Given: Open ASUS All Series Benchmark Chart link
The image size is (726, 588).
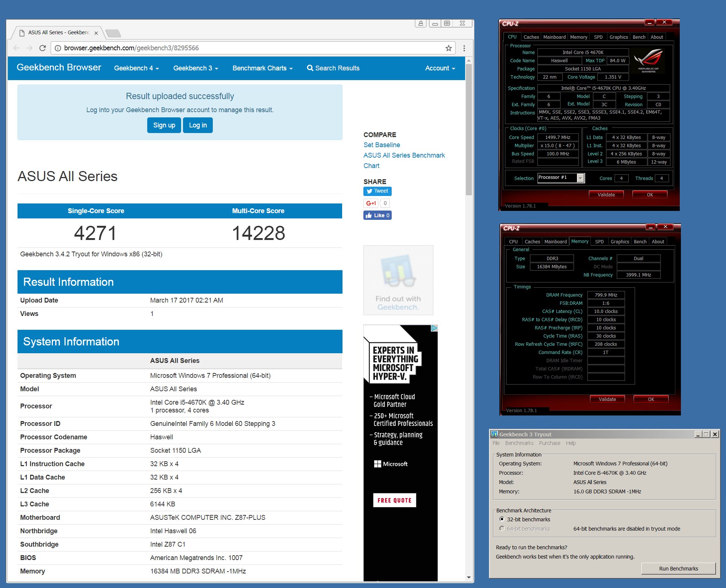Looking at the screenshot, I should pos(404,160).
